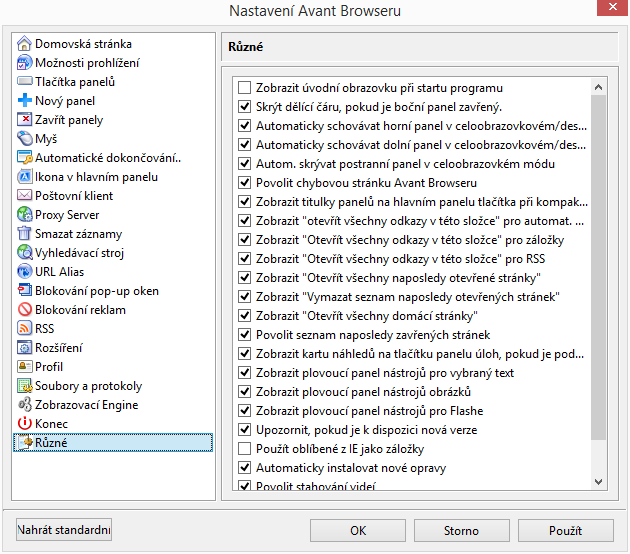Click the red power Konec icon
The width and height of the screenshot is (630, 554).
25,423
